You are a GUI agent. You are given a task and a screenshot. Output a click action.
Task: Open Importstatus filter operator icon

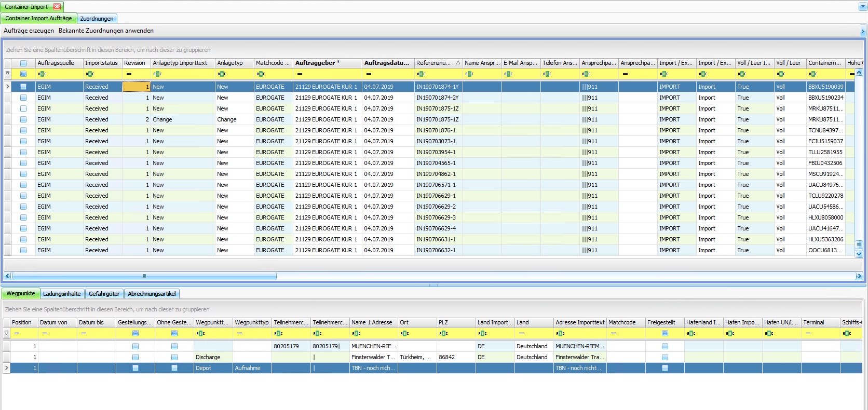click(90, 74)
